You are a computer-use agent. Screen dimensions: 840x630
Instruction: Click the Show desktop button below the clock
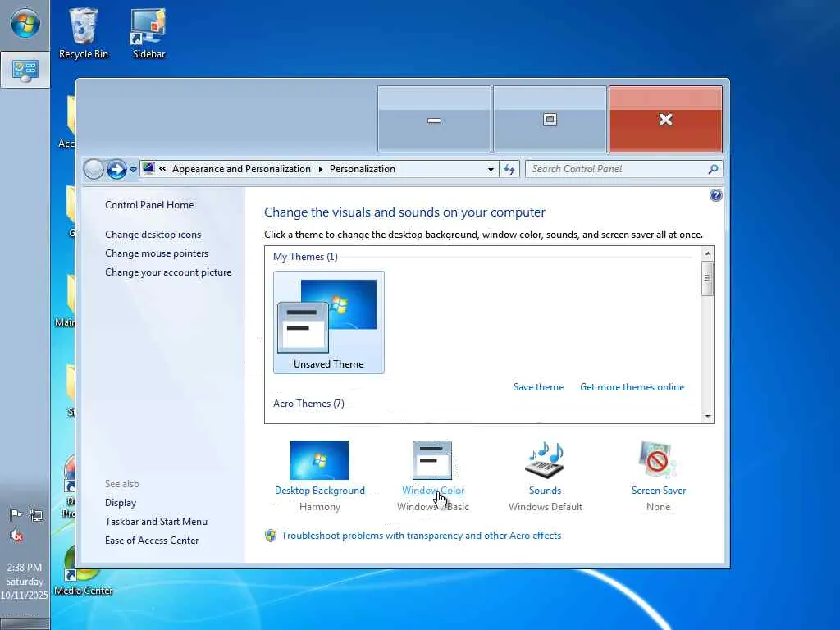[25, 623]
